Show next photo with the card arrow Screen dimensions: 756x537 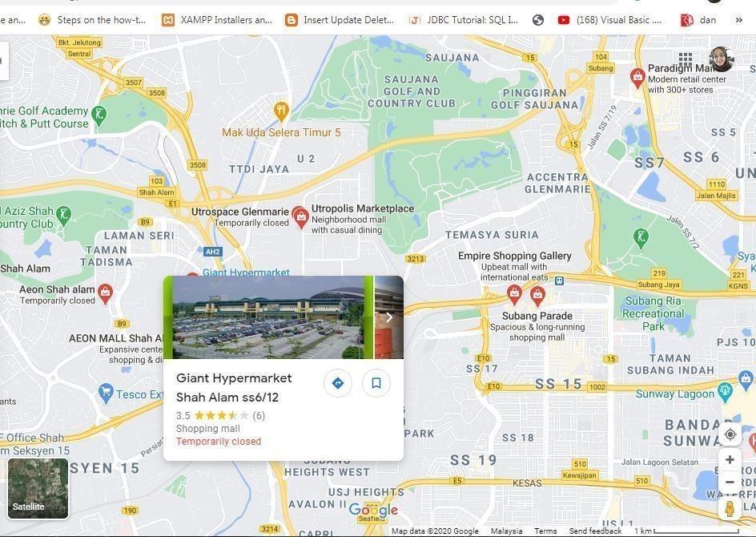(x=389, y=317)
